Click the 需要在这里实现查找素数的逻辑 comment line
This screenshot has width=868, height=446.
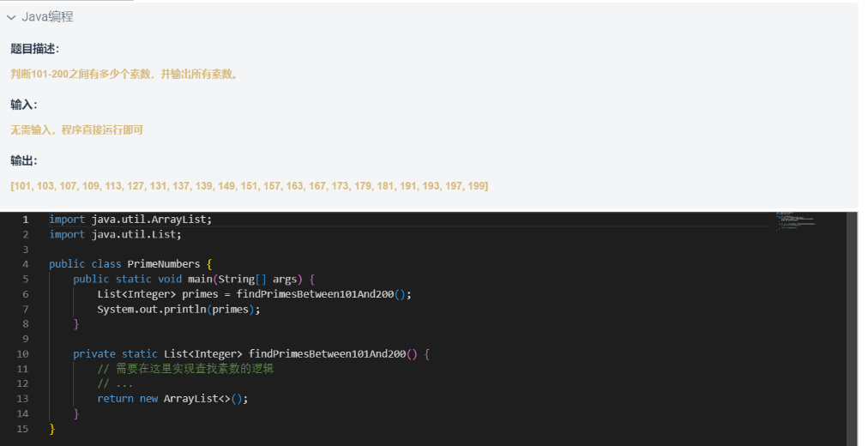click(x=185, y=369)
